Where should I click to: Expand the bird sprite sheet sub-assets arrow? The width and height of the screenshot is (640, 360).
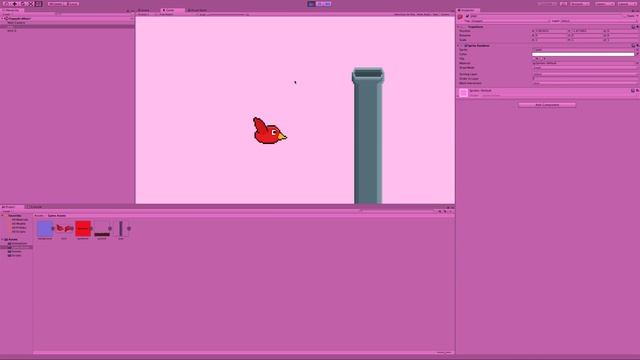[72, 229]
